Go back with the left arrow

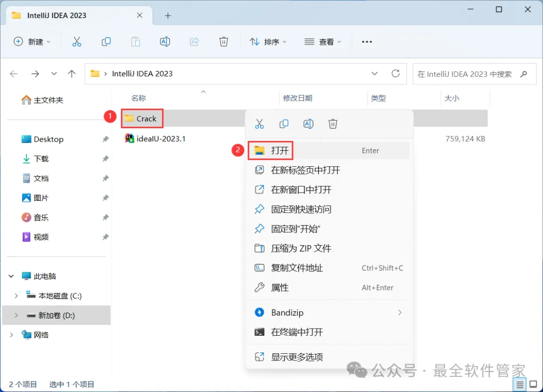(x=14, y=74)
